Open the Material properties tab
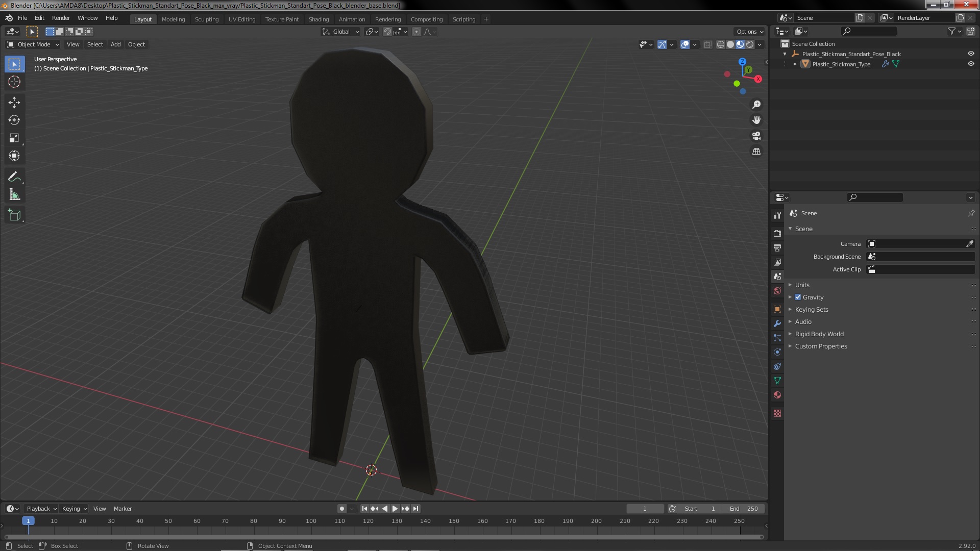 (x=777, y=395)
